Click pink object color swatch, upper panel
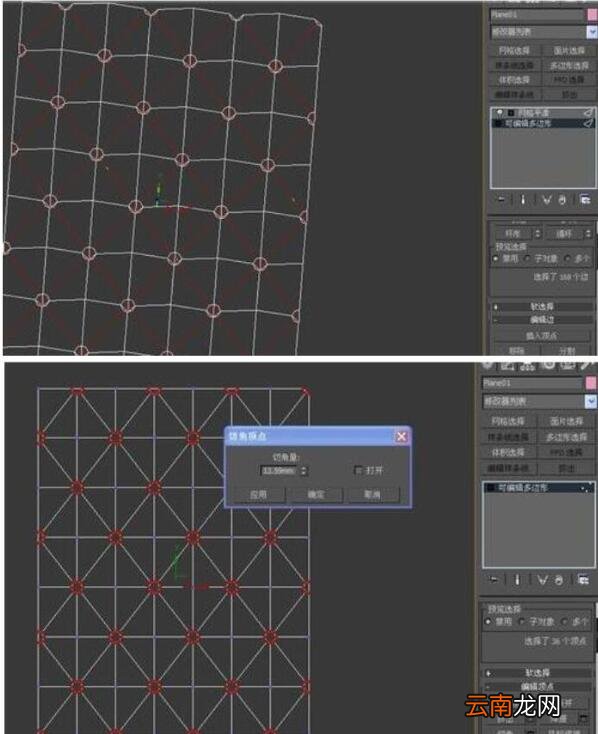Screen dimensions: 598x734 592,15
